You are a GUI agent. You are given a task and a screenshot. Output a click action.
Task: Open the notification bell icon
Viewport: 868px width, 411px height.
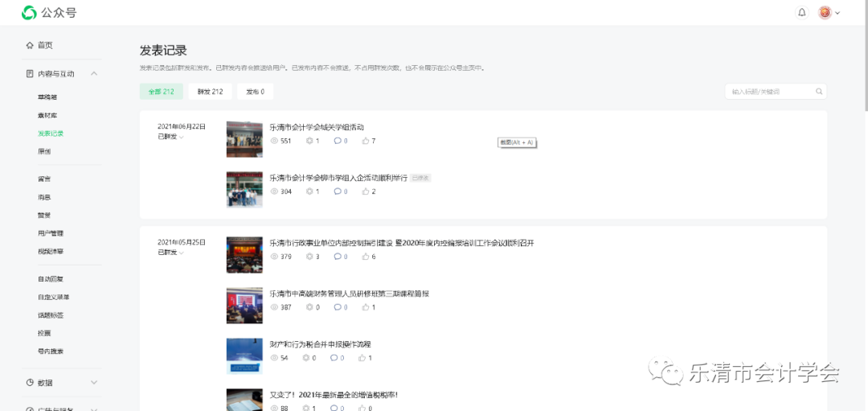click(x=801, y=12)
